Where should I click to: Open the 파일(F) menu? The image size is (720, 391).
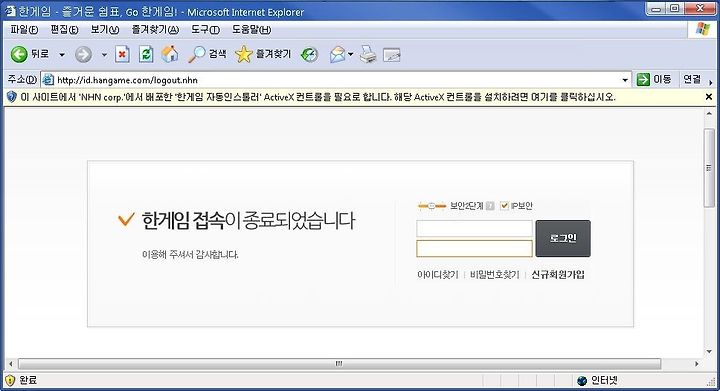(x=24, y=30)
